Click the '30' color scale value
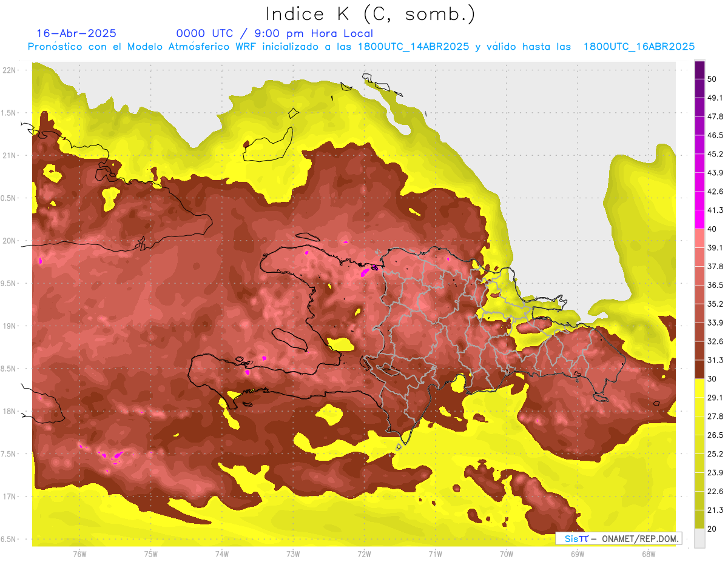This screenshot has height=562, width=728. coord(712,379)
